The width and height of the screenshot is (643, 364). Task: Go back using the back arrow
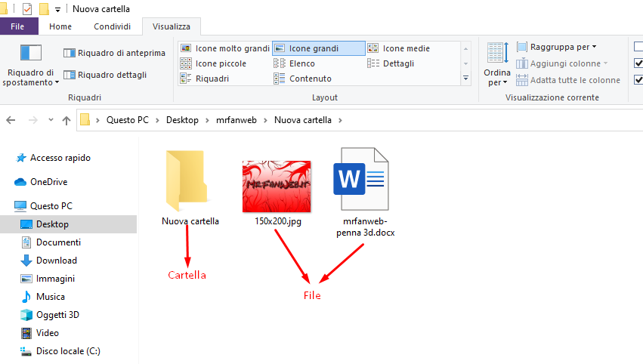click(x=11, y=120)
